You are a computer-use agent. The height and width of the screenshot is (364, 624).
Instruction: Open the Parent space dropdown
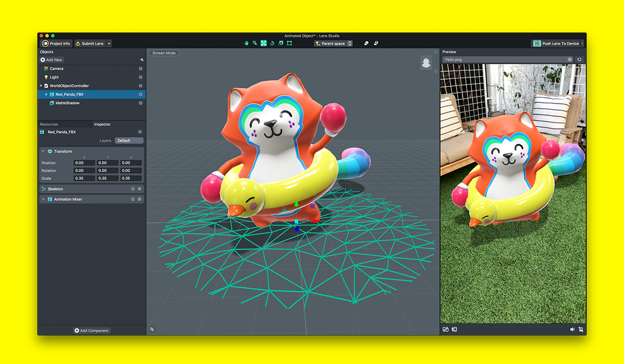click(333, 44)
